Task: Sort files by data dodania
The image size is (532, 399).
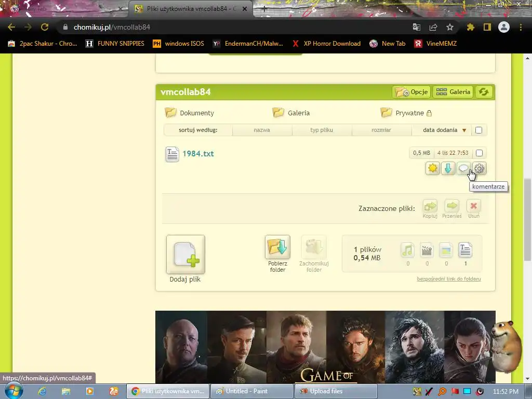Action: click(441, 130)
